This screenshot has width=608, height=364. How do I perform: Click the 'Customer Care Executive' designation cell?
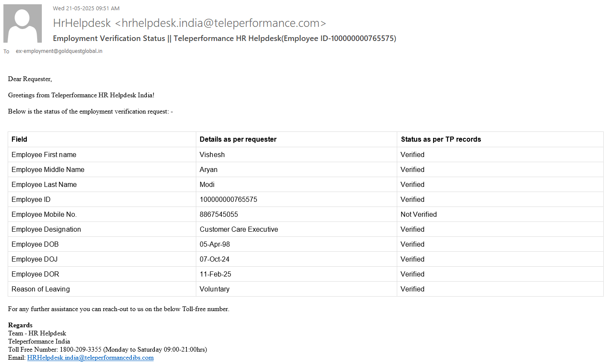coord(239,229)
